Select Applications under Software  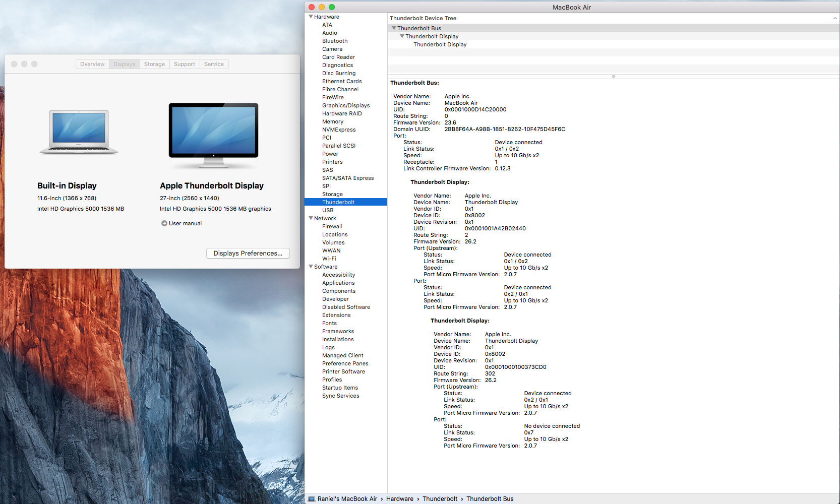(338, 283)
